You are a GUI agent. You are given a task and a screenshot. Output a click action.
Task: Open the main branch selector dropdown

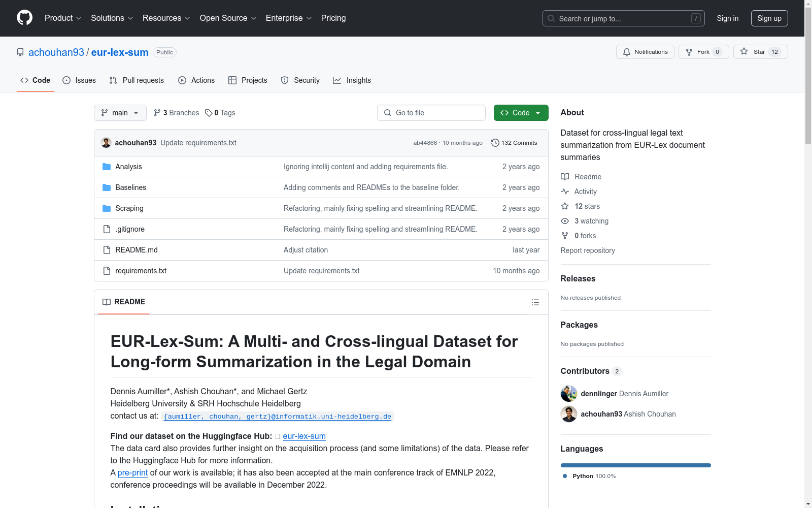coord(120,113)
